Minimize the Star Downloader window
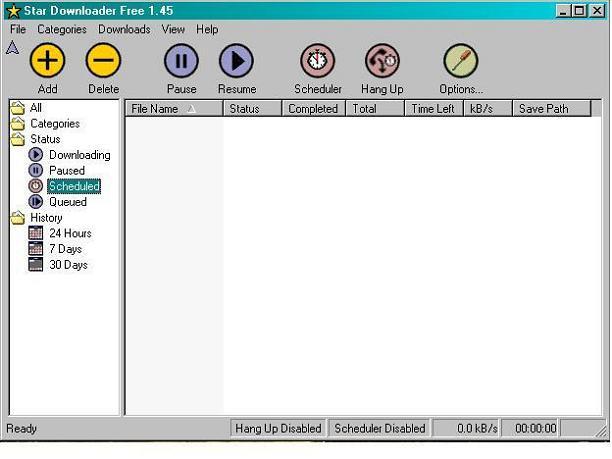612x459 pixels. point(563,11)
